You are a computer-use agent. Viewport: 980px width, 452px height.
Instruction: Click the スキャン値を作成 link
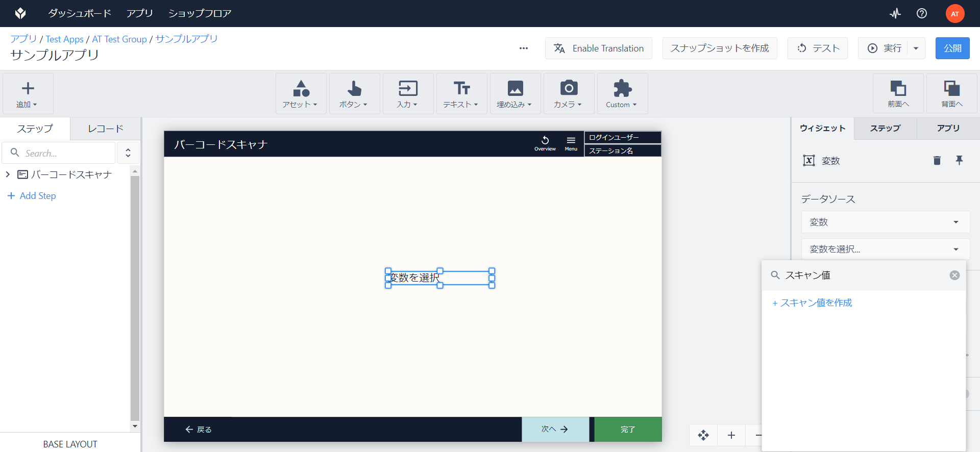point(812,303)
